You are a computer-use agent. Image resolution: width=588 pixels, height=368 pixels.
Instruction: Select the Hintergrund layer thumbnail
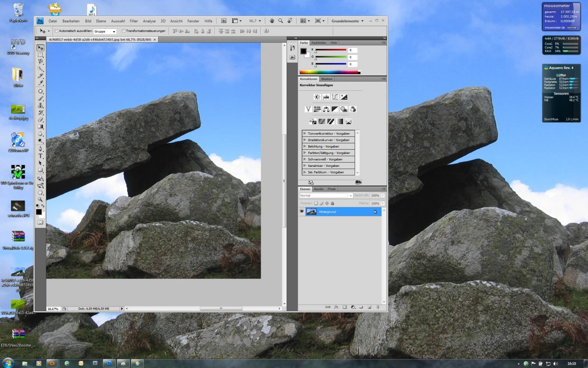(x=311, y=211)
